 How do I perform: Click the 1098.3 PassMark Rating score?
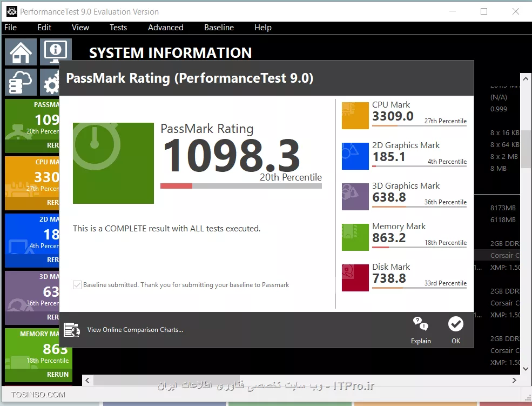(232, 156)
